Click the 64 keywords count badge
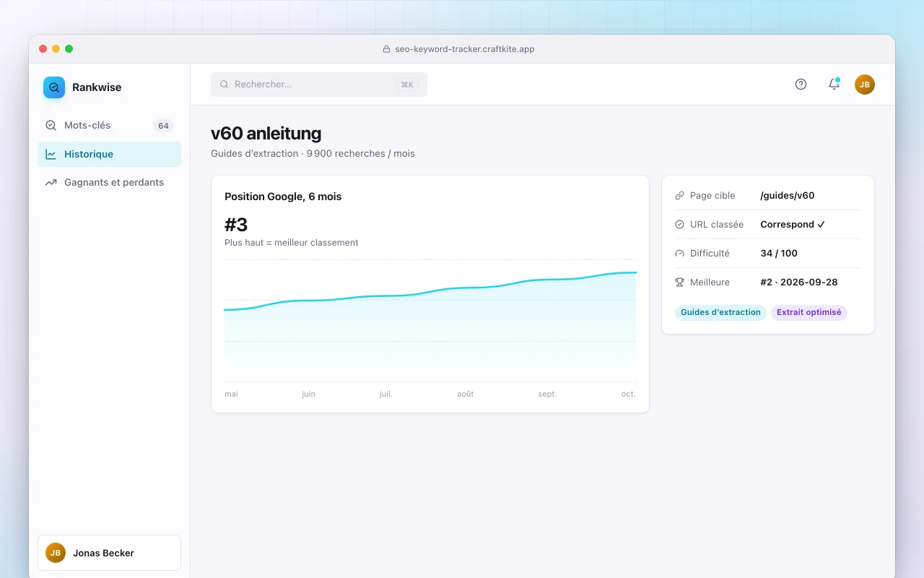The height and width of the screenshot is (578, 924). pyautogui.click(x=163, y=126)
